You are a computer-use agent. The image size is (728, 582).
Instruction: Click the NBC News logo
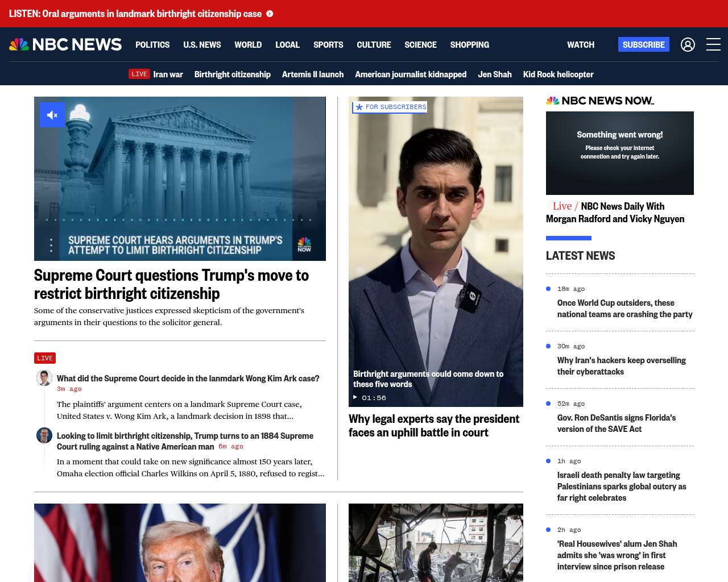point(65,44)
